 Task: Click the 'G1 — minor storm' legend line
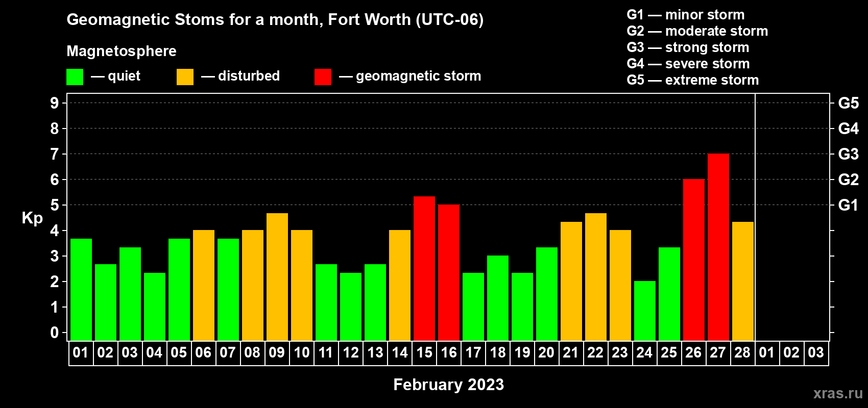685,15
